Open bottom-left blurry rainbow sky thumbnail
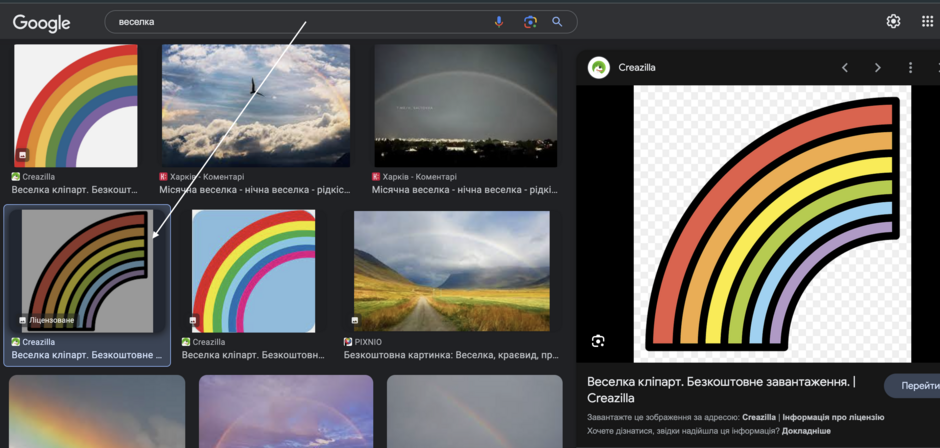This screenshot has height=448, width=940. pos(97,411)
